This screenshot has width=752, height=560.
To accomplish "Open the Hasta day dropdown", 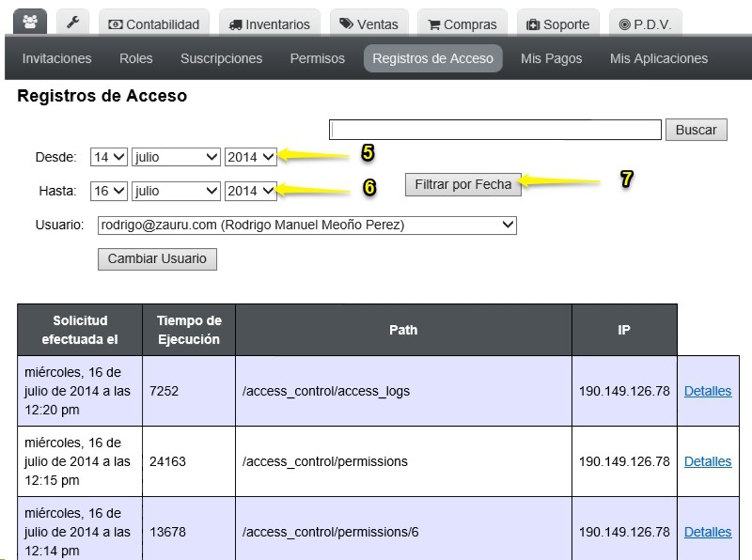I will coord(109,192).
